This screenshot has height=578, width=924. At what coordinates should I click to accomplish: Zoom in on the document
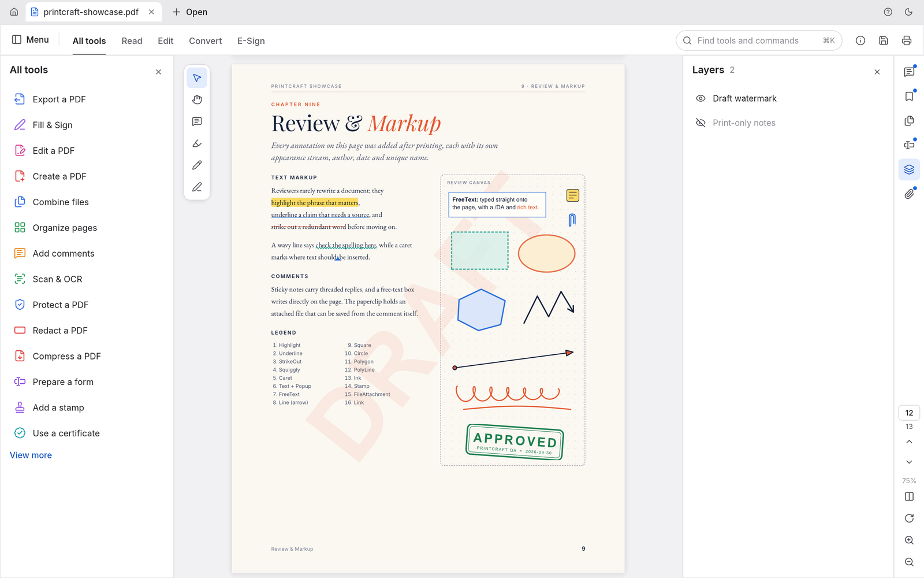tap(909, 540)
